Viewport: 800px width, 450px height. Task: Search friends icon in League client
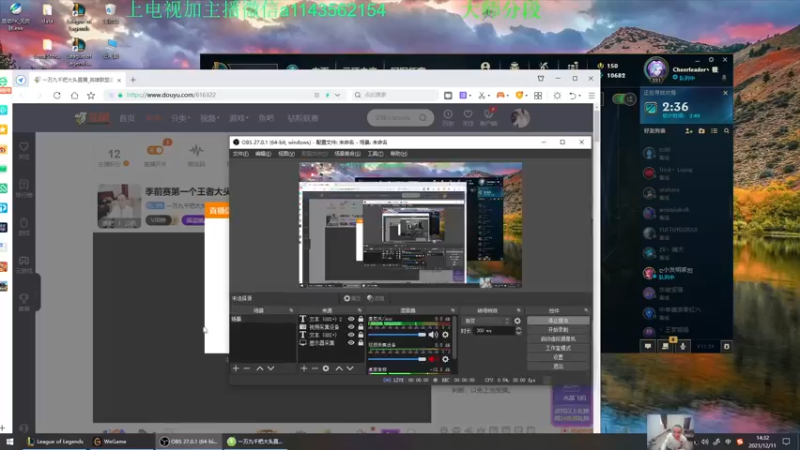[x=727, y=131]
